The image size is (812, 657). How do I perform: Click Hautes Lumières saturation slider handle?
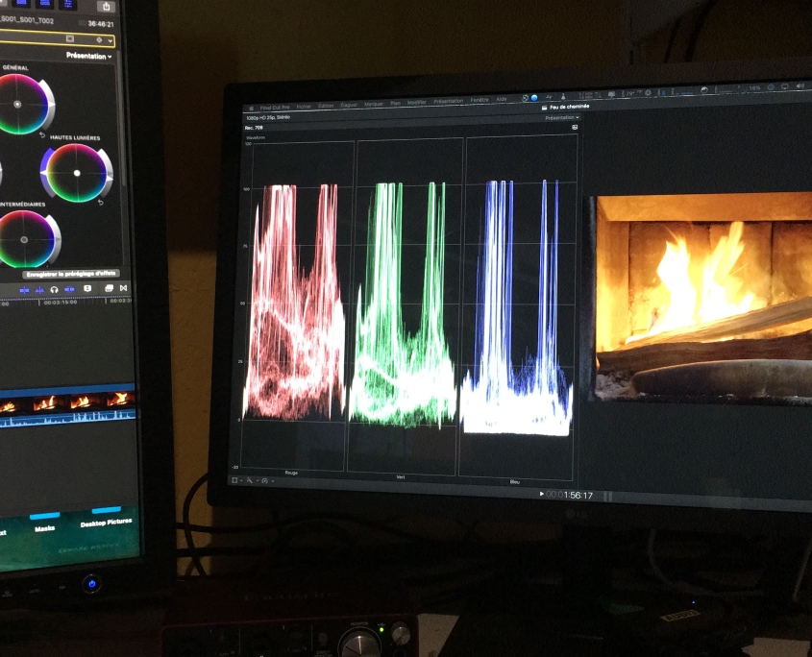pos(44,174)
